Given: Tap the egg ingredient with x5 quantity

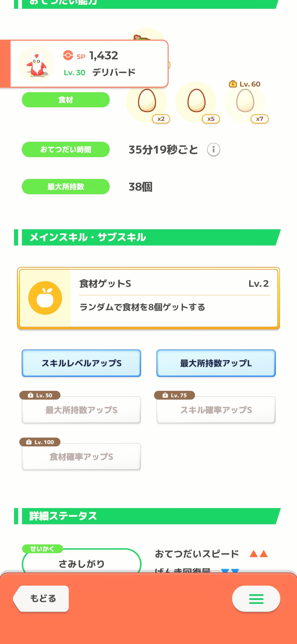Looking at the screenshot, I should click(196, 101).
